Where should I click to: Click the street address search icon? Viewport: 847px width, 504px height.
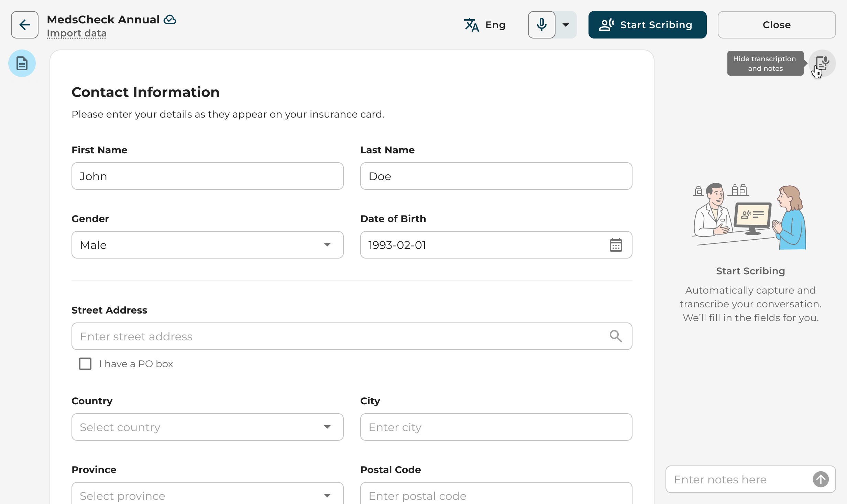tap(616, 336)
